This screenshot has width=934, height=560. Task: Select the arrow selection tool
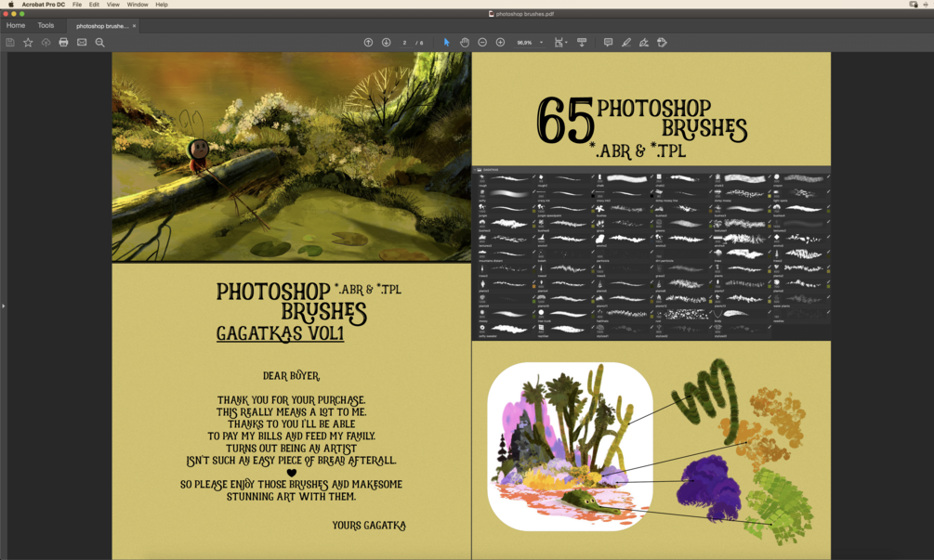(447, 42)
